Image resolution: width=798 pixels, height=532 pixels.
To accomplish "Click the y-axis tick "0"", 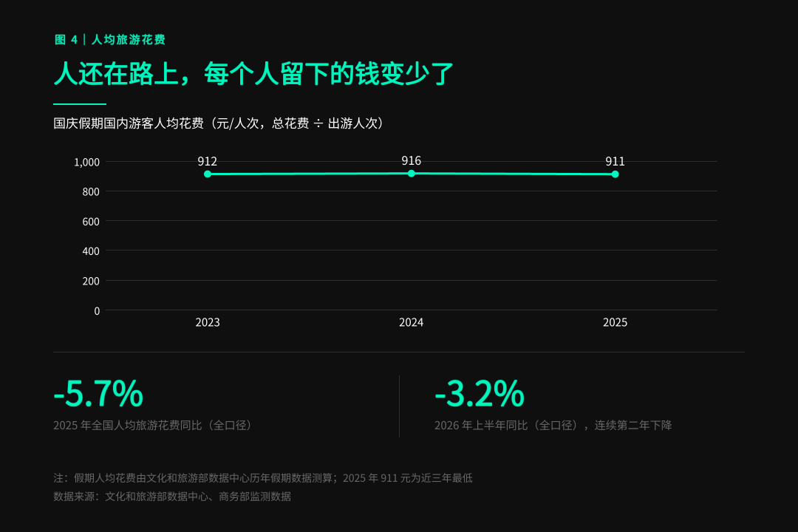I will pyautogui.click(x=98, y=311).
